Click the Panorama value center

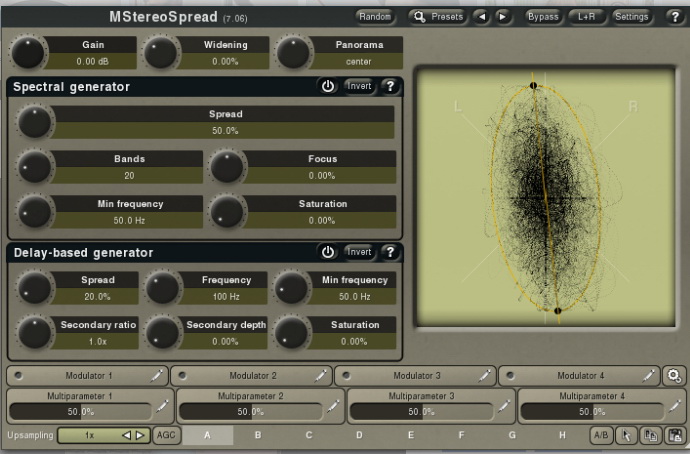[x=358, y=61]
